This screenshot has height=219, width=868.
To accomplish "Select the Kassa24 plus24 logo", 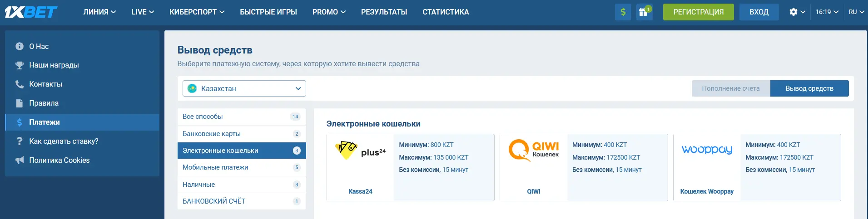I will coord(360,150).
